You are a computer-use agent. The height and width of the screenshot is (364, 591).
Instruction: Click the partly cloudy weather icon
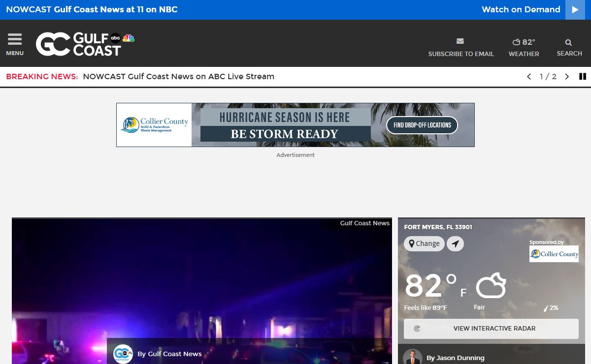491,285
